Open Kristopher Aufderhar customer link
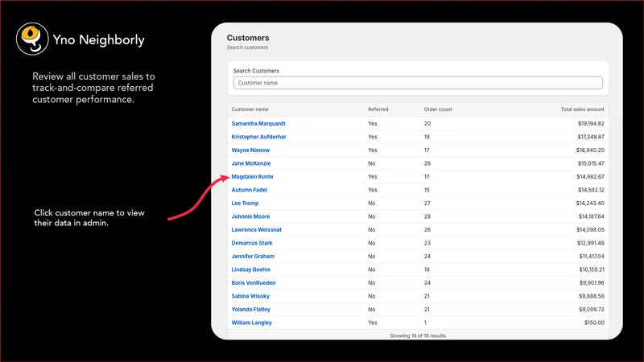 point(258,137)
